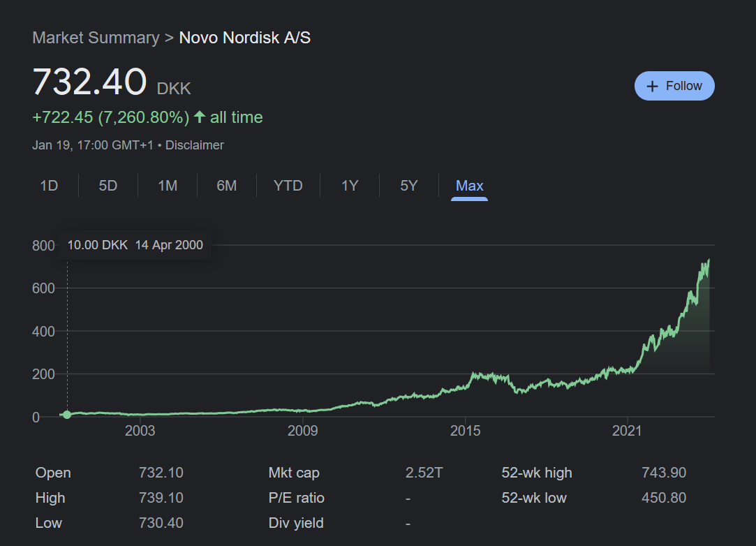The width and height of the screenshot is (756, 546).
Task: Click the Low value 730.40
Action: tap(161, 523)
